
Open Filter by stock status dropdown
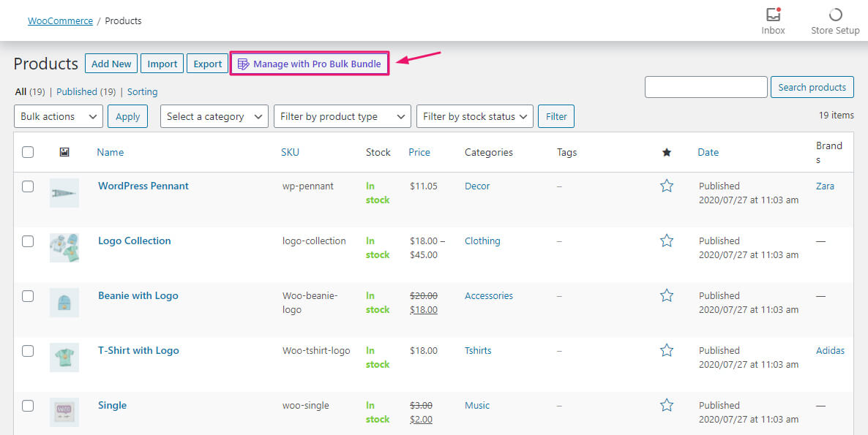tap(474, 116)
